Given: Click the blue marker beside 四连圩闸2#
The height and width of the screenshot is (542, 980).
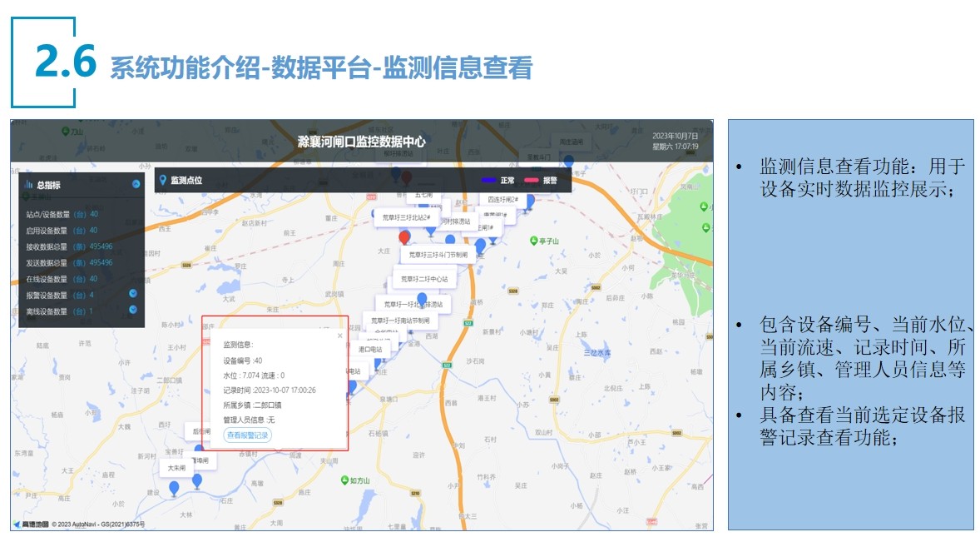Looking at the screenshot, I should tap(529, 201).
